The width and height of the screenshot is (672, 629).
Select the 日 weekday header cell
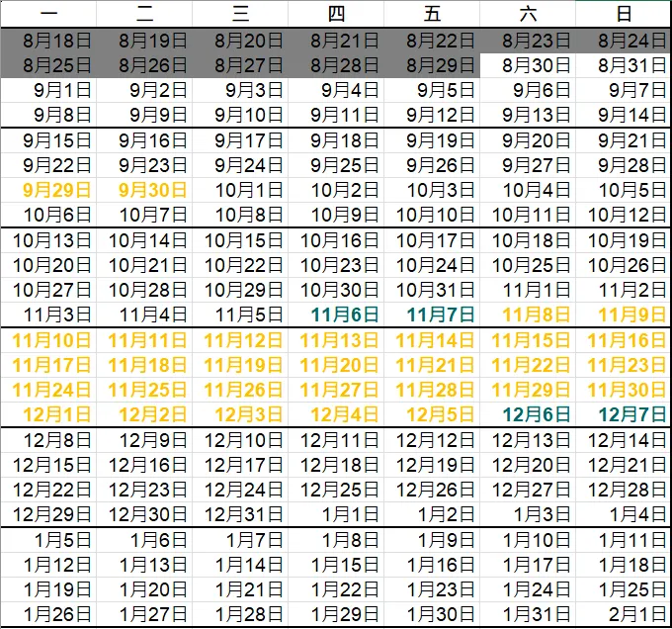click(x=624, y=14)
